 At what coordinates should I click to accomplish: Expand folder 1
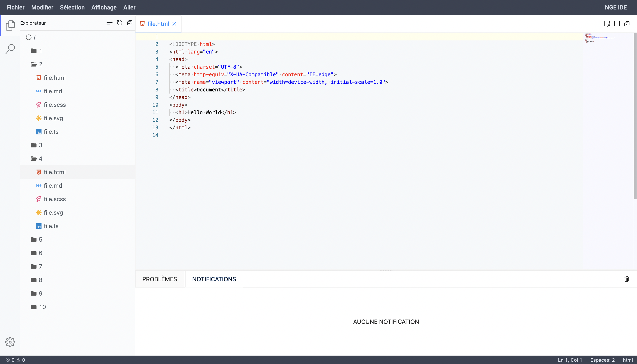(78, 51)
